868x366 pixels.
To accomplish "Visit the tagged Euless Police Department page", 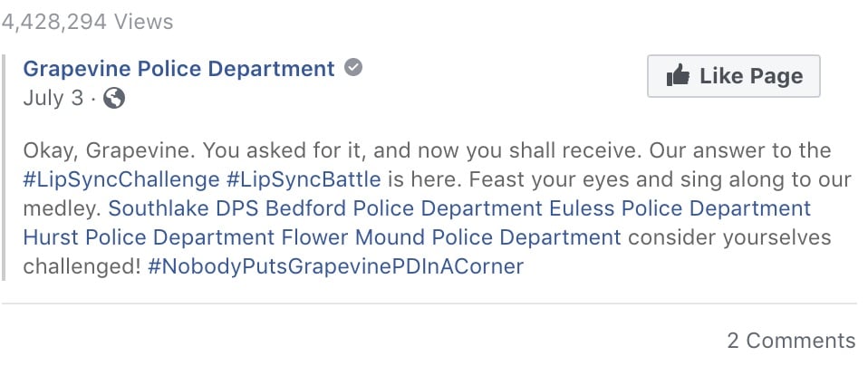I will pos(680,208).
